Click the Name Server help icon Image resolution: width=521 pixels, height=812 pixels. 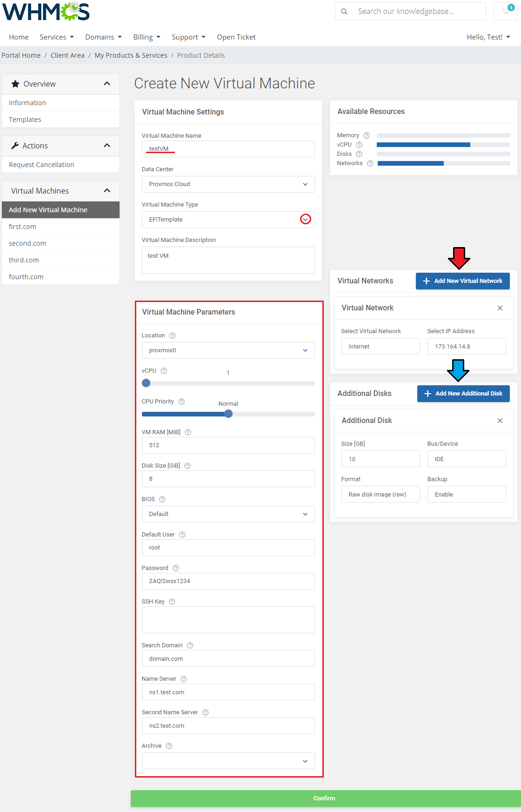pyautogui.click(x=184, y=679)
